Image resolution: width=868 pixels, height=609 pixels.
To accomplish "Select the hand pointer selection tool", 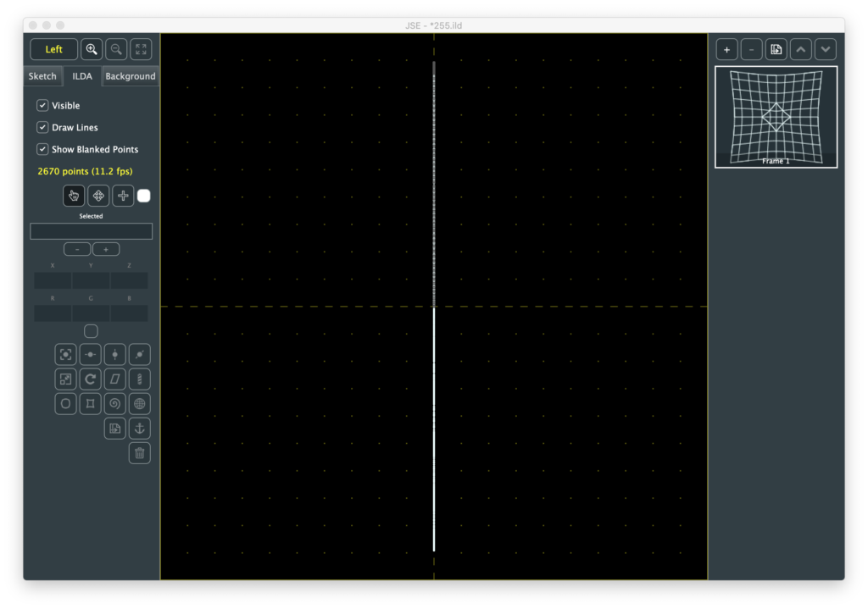I will (74, 196).
